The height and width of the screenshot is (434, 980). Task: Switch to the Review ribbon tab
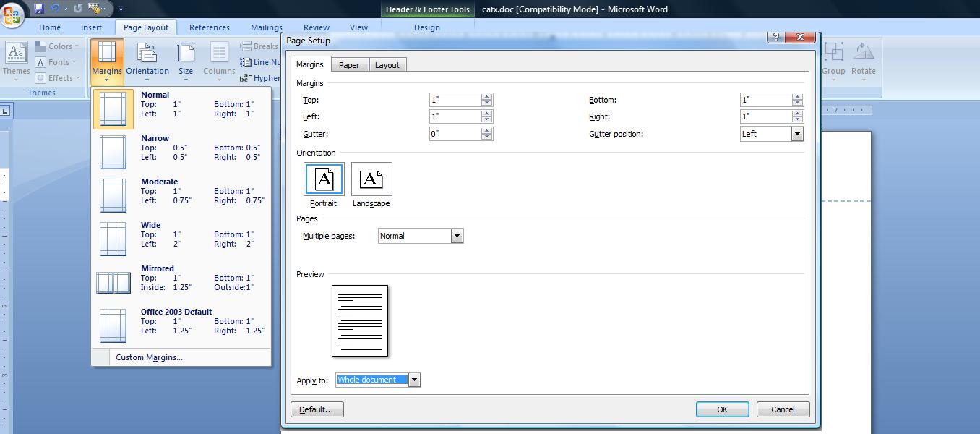click(x=317, y=27)
